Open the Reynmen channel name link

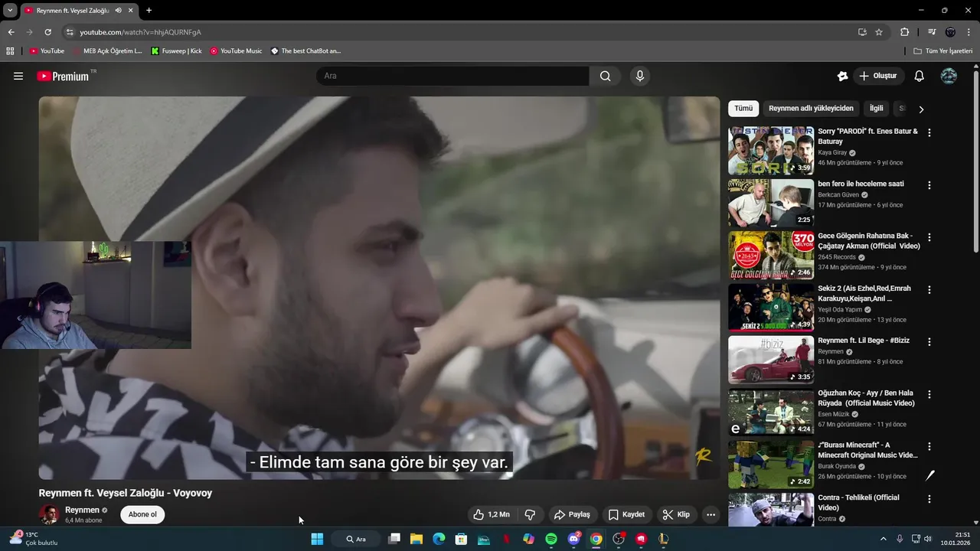click(82, 510)
